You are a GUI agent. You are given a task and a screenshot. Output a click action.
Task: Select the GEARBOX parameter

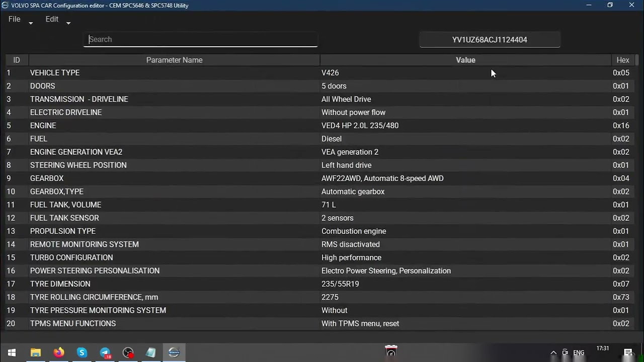point(47,178)
